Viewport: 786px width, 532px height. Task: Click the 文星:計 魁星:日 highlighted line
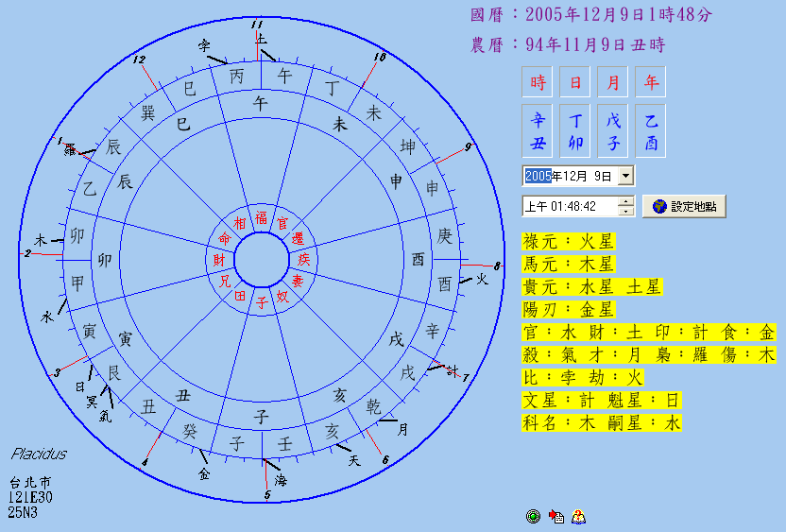click(x=601, y=400)
